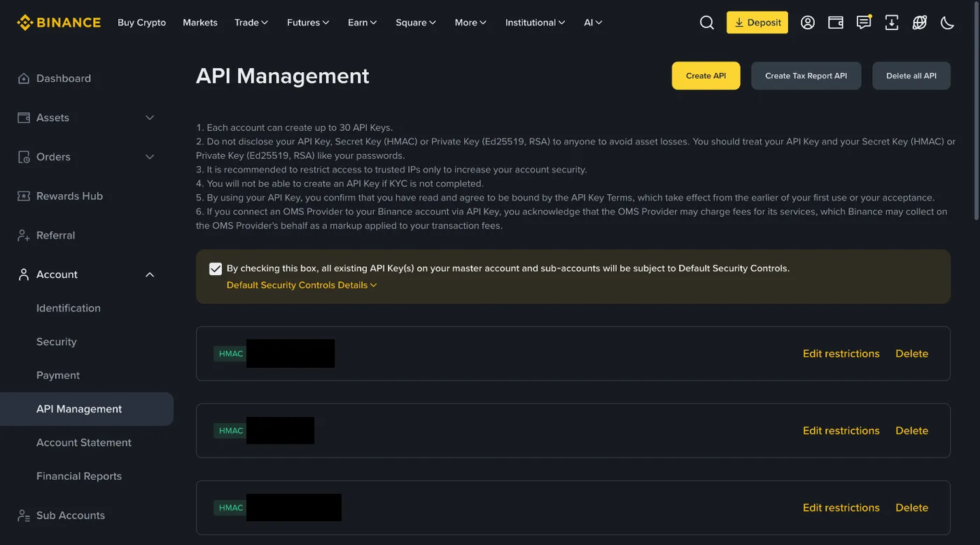This screenshot has height=545, width=980.
Task: Click Create Tax Report API button
Action: coord(806,76)
